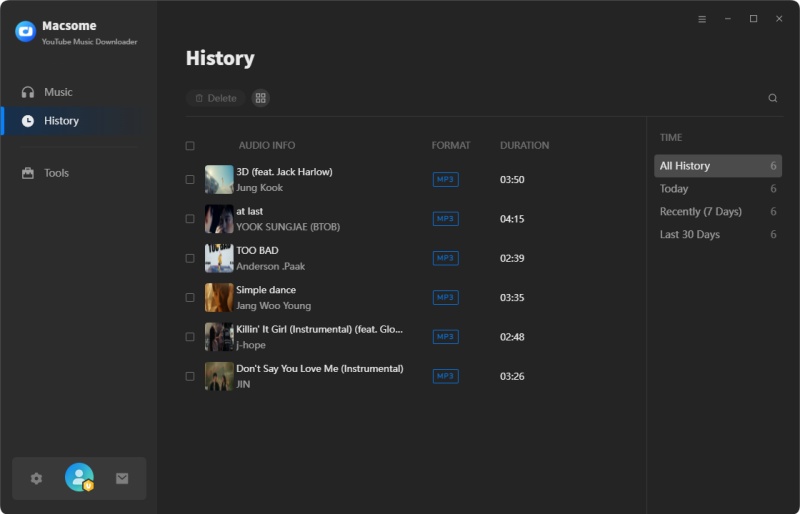Click the 3D (feat. Jack Harlow) album thumbnail
This screenshot has height=514, width=800.
pyautogui.click(x=219, y=180)
